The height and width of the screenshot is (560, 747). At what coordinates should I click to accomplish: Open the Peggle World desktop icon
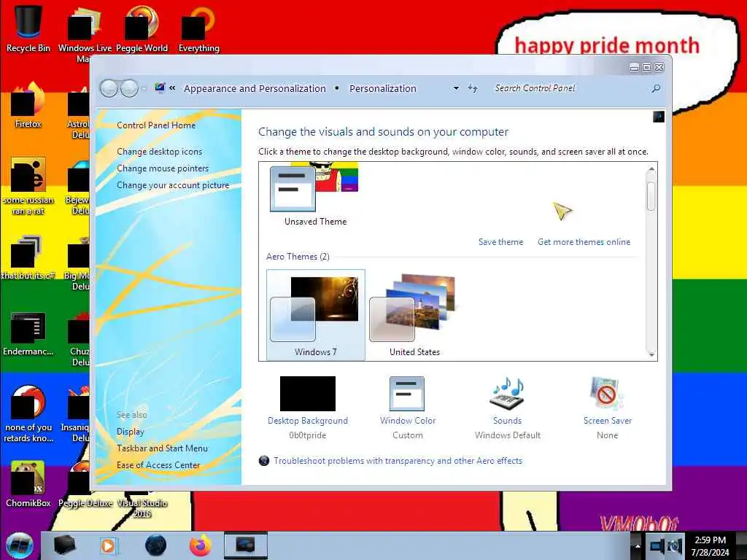142,28
